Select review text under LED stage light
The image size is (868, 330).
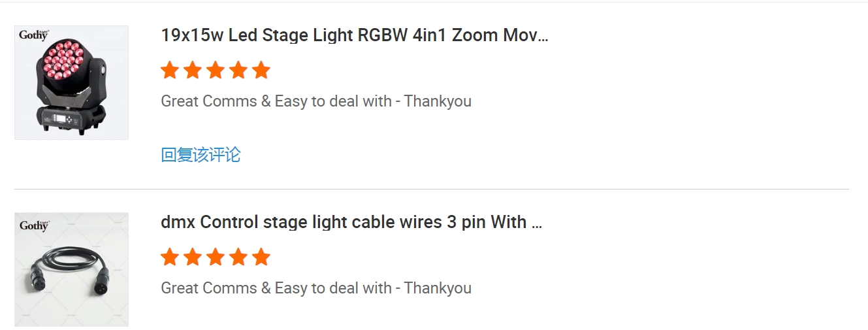[x=316, y=101]
